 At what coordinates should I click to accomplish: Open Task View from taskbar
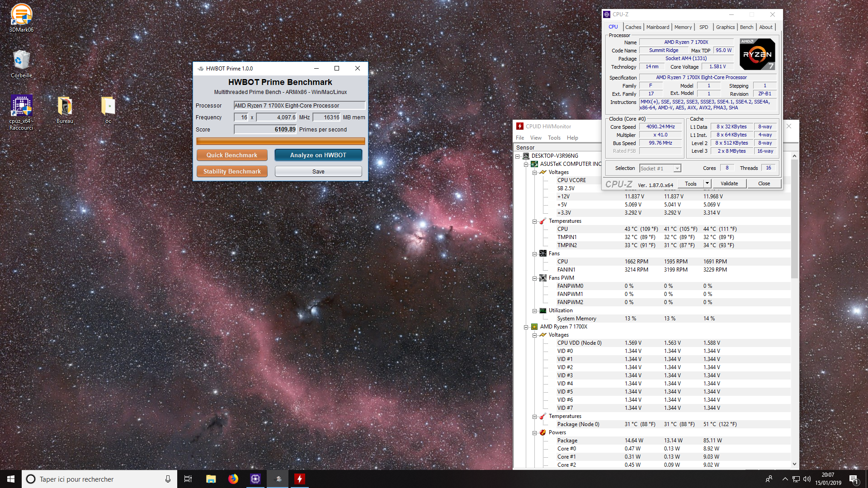tap(188, 479)
